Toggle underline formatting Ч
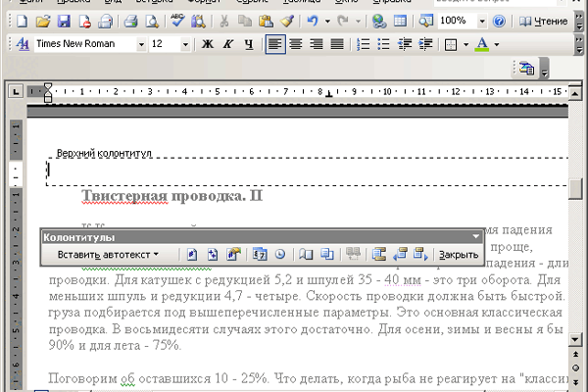Image resolution: width=588 pixels, height=392 pixels. [249, 45]
